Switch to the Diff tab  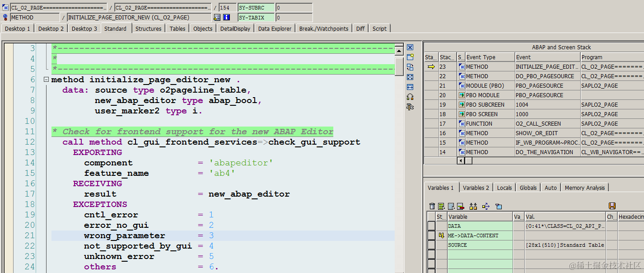360,28
